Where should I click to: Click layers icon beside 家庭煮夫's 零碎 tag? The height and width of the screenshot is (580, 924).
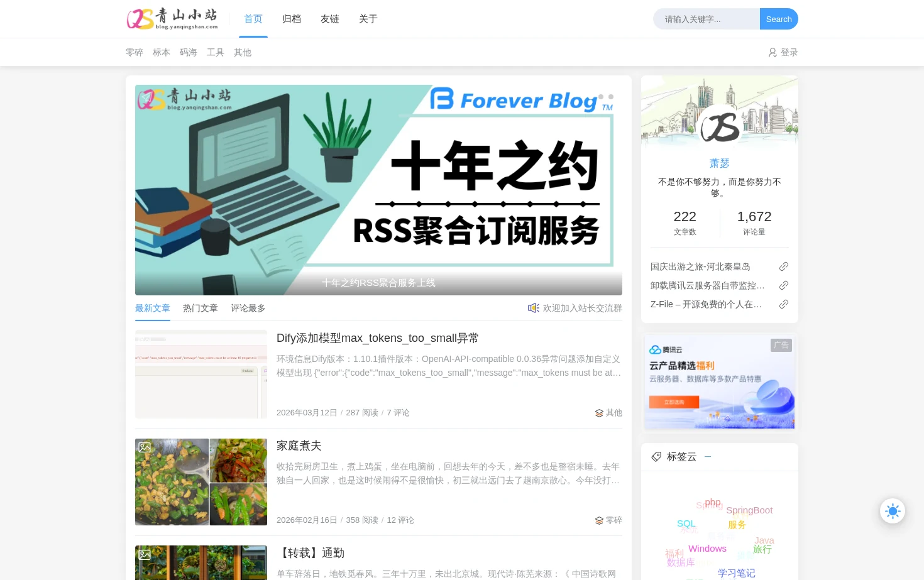(599, 520)
